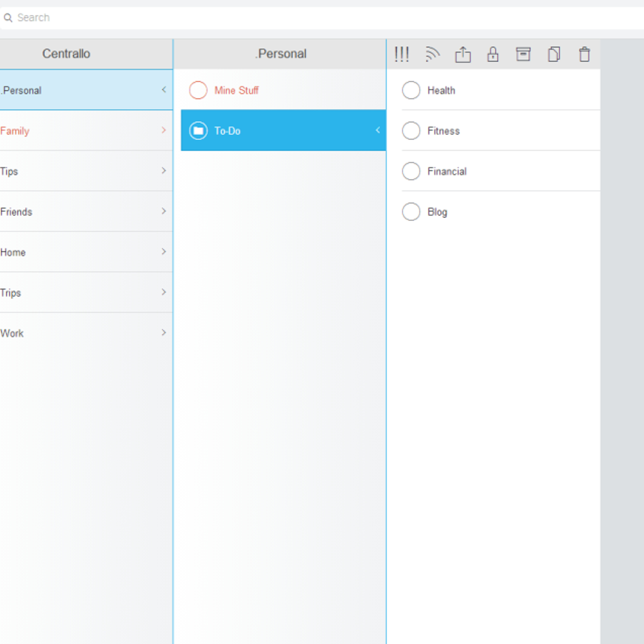Click the lock toolbar icon
This screenshot has height=644, width=644.
click(493, 54)
